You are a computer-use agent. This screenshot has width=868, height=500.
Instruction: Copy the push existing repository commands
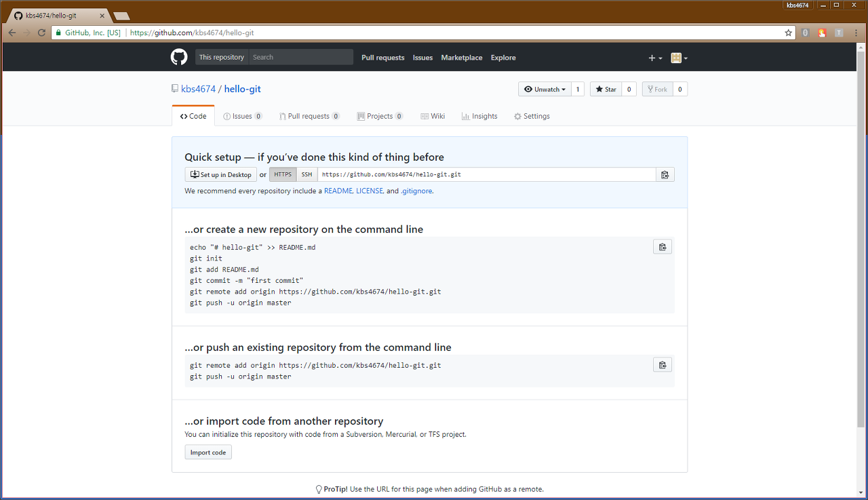[663, 365]
